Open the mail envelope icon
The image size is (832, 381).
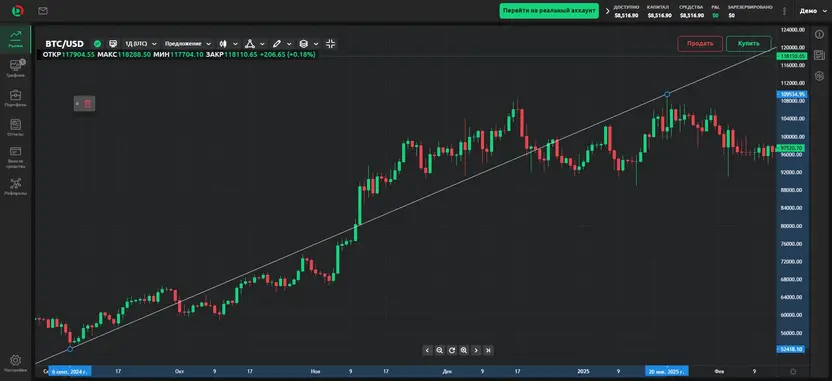tap(43, 11)
